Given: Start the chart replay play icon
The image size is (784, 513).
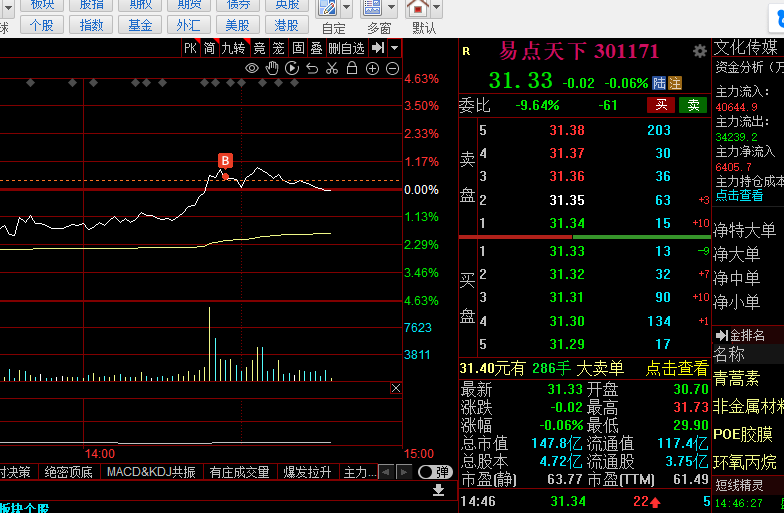Looking at the screenshot, I should tap(292, 68).
